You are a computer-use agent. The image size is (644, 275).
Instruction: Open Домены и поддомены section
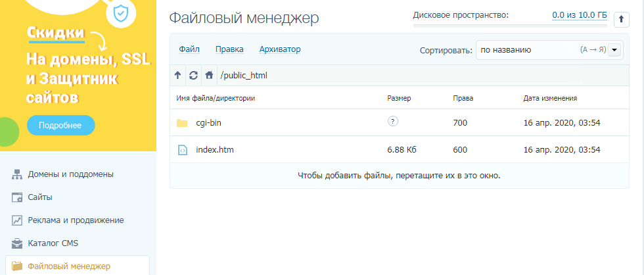(x=70, y=174)
